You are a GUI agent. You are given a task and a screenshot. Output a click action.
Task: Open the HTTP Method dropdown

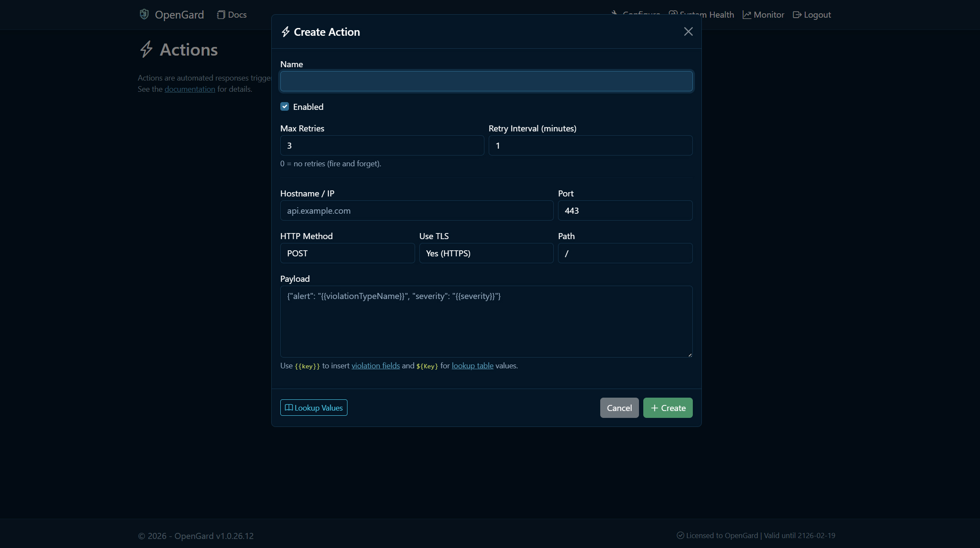pos(347,253)
